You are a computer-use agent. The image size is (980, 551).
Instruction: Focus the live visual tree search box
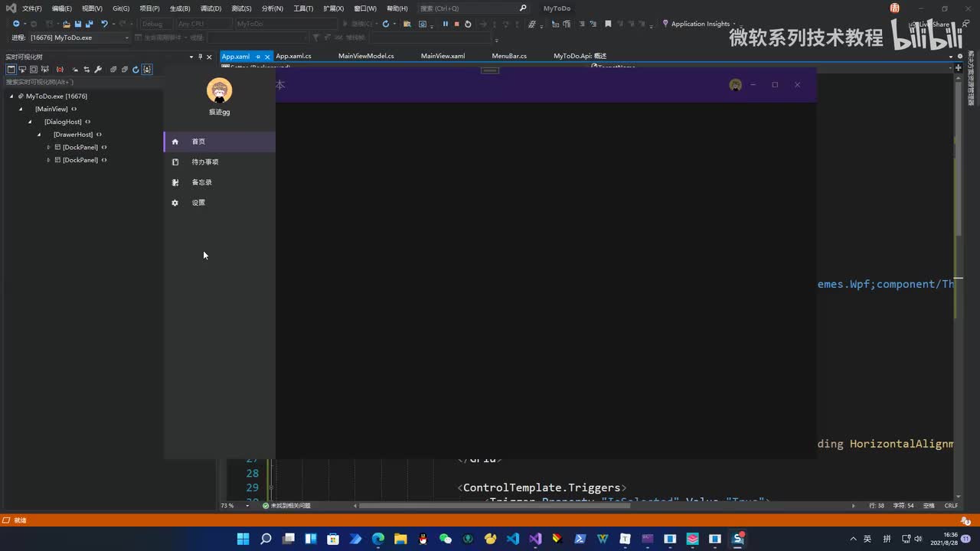click(83, 82)
